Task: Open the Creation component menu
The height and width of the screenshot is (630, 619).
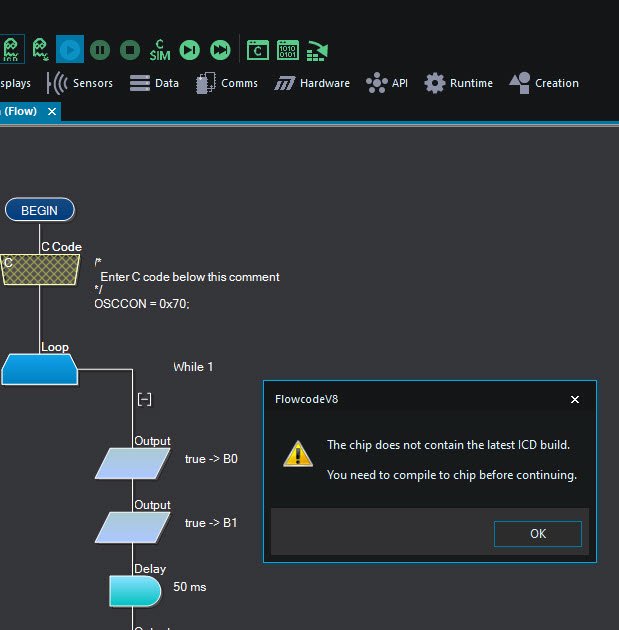Action: (544, 83)
